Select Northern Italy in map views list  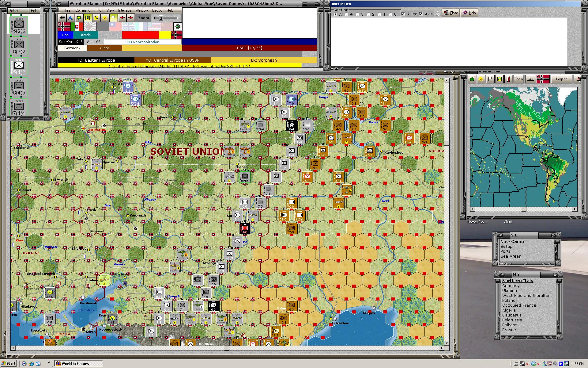pos(518,281)
